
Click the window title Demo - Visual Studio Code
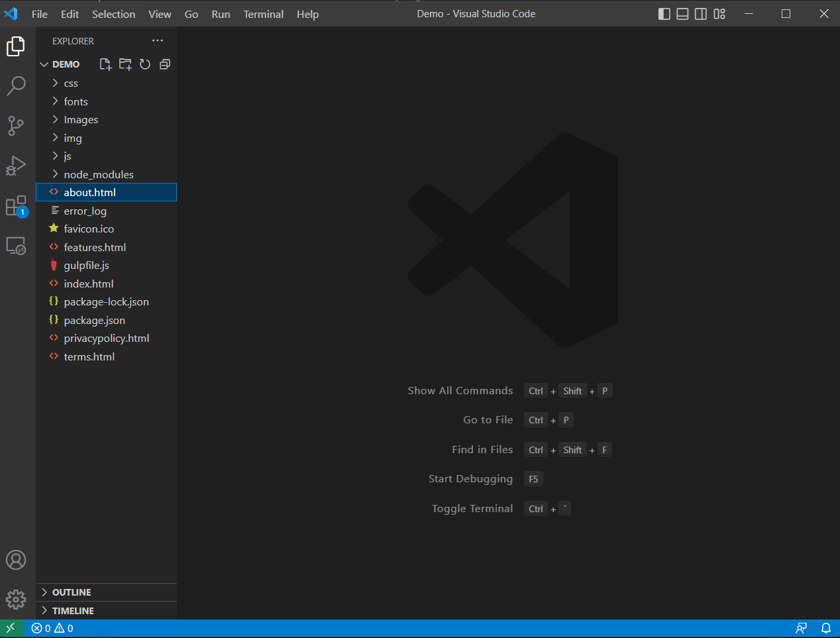point(476,14)
